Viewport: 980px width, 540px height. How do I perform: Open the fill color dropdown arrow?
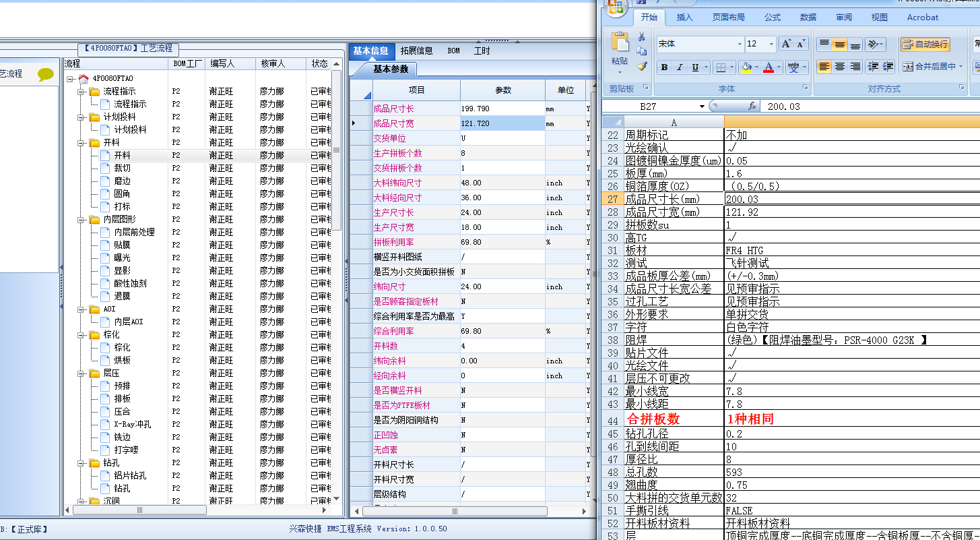756,67
